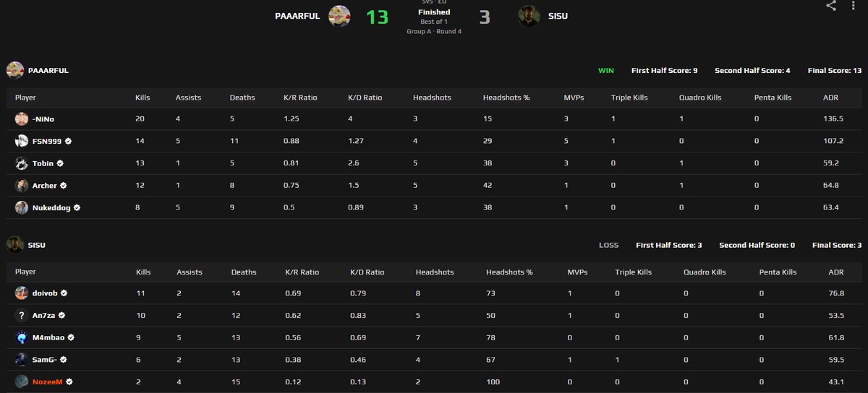Click Group A · Round 4 label

[434, 32]
